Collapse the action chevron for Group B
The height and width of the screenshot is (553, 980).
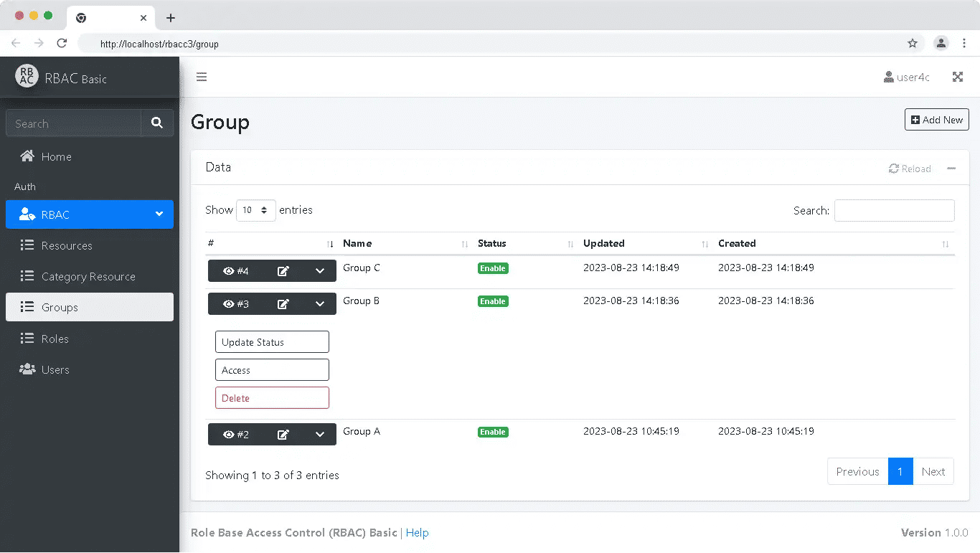click(320, 304)
